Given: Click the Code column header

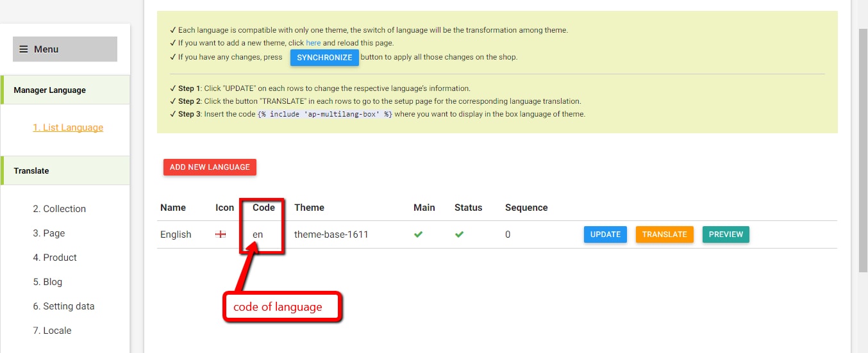Looking at the screenshot, I should tap(263, 208).
